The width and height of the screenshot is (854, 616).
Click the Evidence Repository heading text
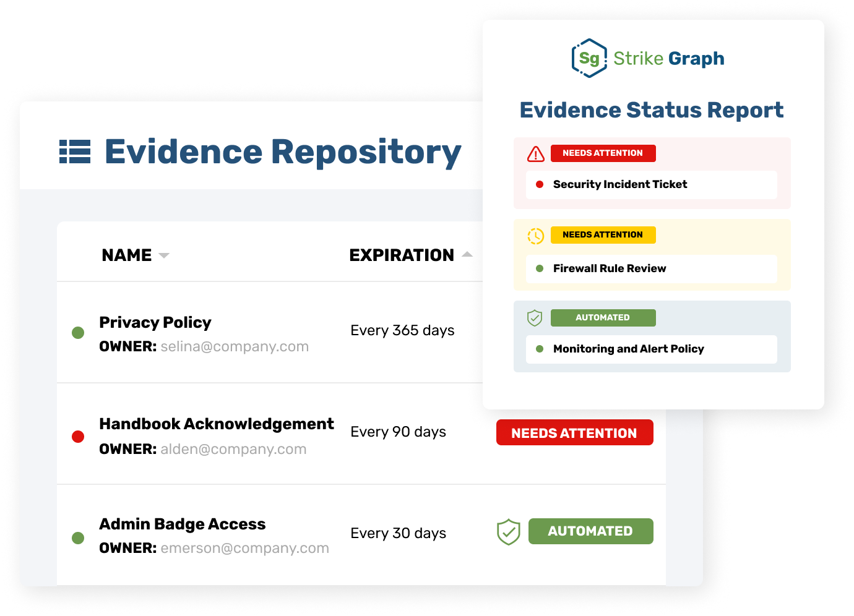tap(283, 152)
